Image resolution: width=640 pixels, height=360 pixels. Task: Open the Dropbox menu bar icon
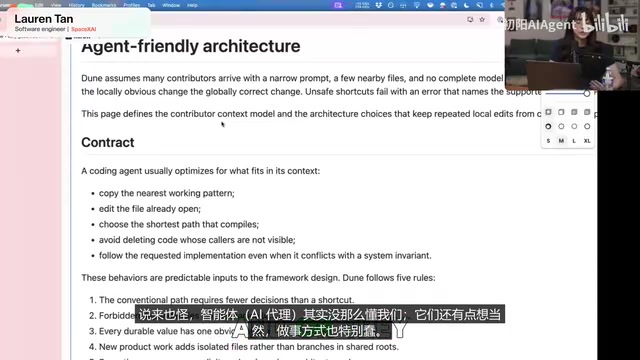(379, 5)
